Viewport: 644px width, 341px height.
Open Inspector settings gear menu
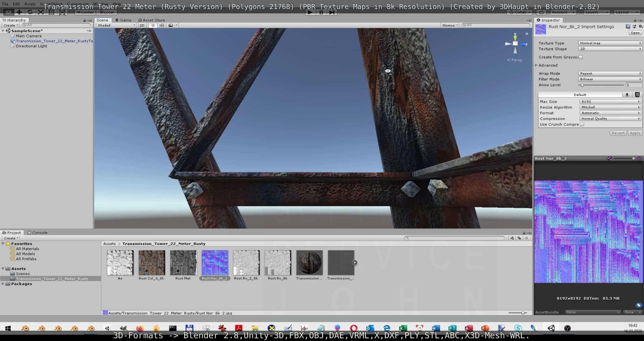click(640, 27)
